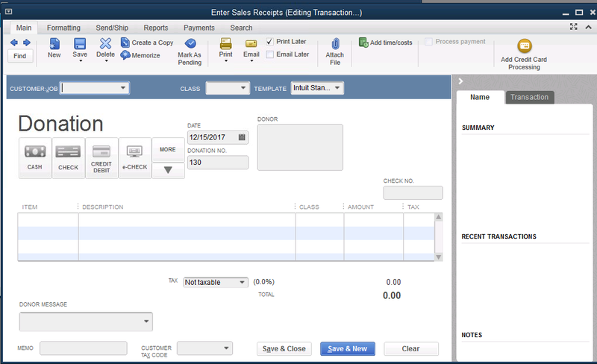
Task: Open the CUSTOMER:JOB dropdown
Action: (x=123, y=88)
